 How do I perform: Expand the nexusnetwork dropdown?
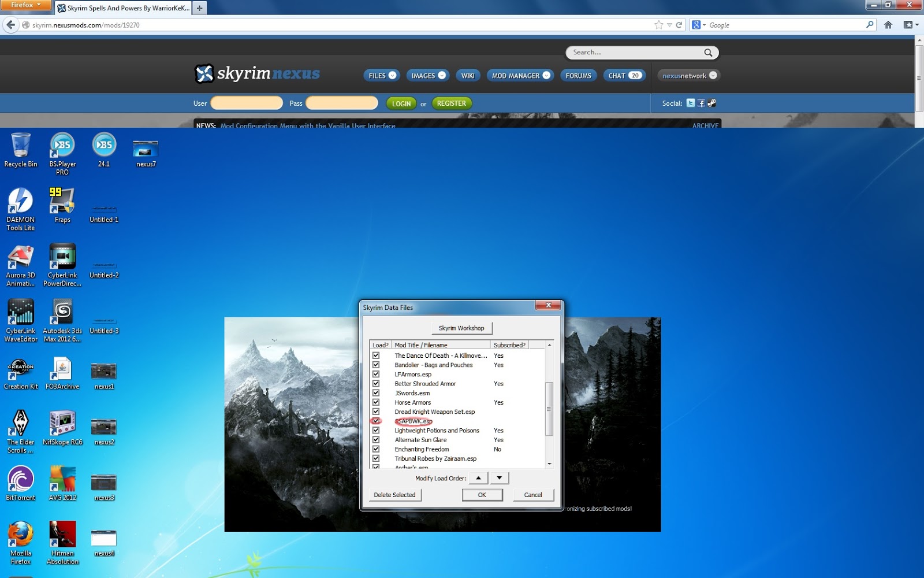688,75
